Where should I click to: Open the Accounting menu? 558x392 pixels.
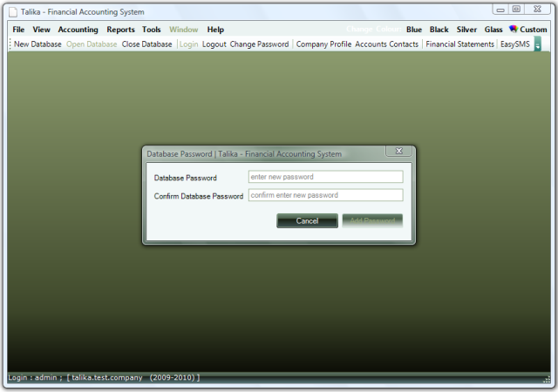78,30
